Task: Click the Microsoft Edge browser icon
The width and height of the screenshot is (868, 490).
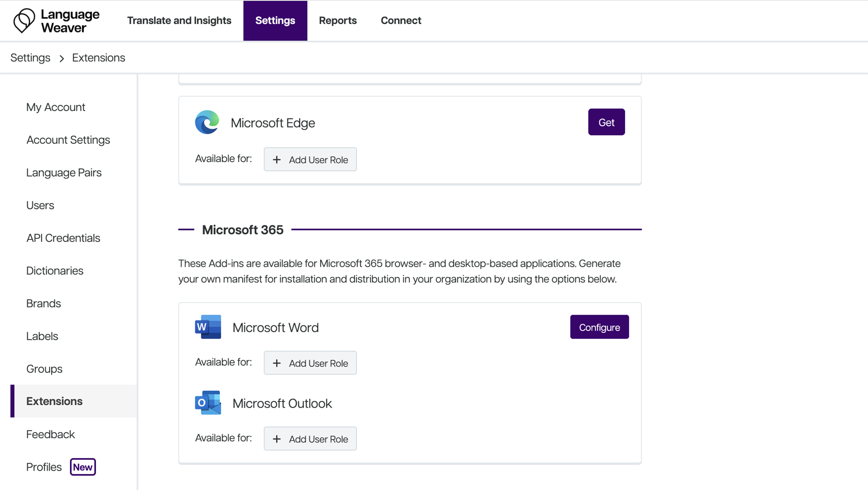Action: tap(207, 122)
